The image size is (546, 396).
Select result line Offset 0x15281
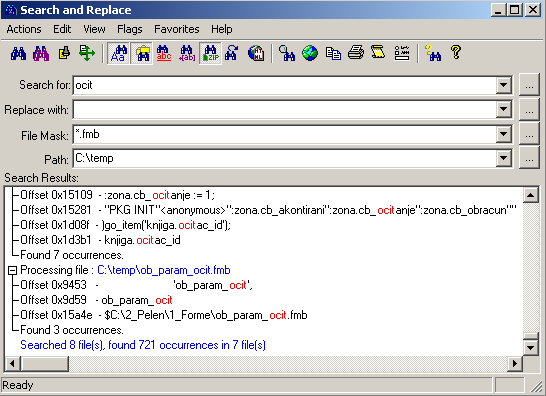[268, 210]
